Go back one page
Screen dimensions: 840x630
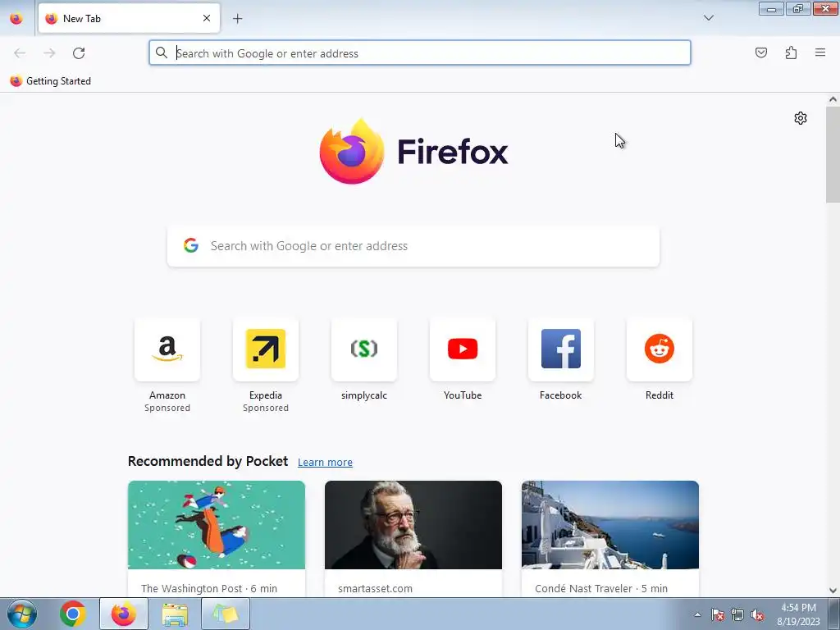pos(20,53)
